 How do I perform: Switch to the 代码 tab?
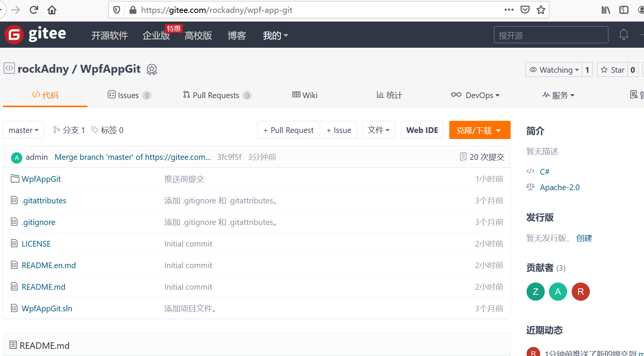tap(45, 95)
